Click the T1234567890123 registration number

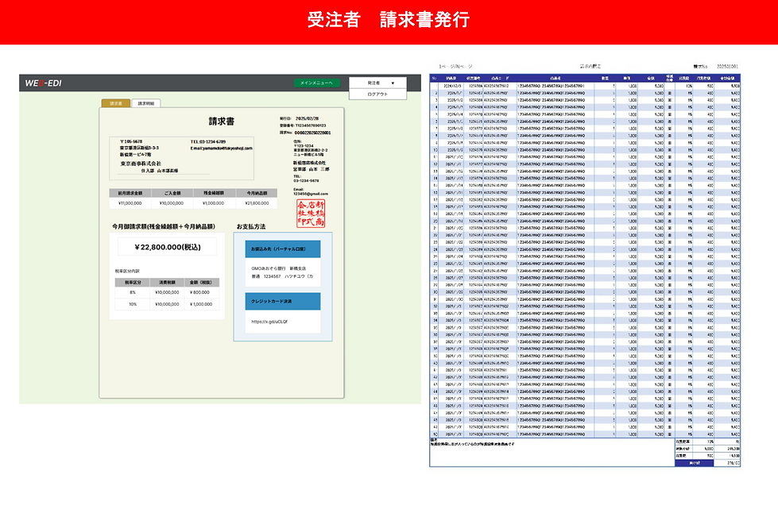tap(311, 126)
